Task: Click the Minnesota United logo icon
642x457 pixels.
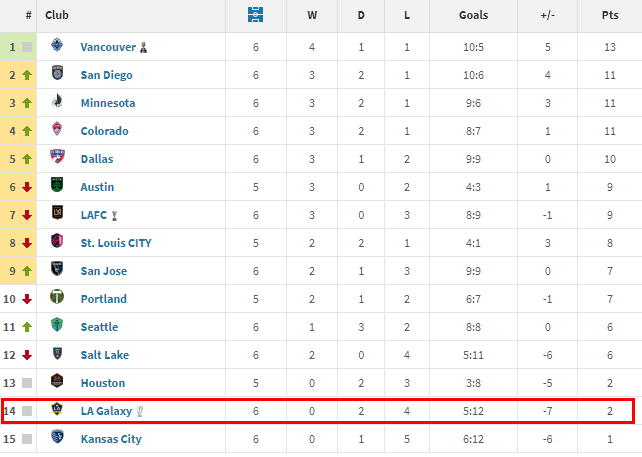Action: coord(57,100)
